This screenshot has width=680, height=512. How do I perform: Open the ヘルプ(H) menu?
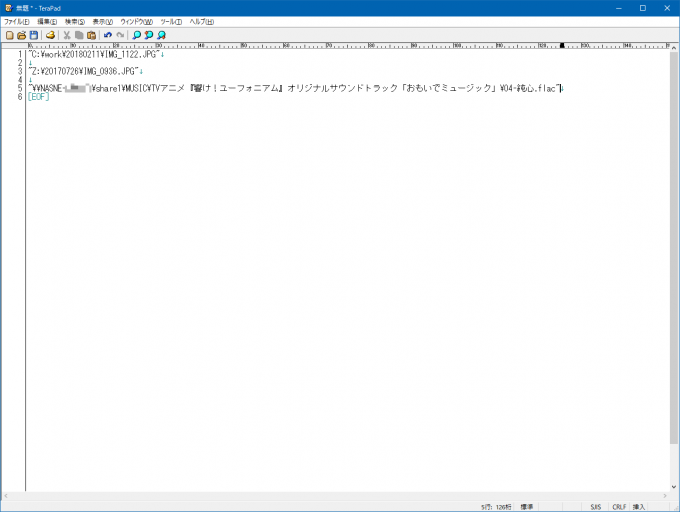click(x=202, y=22)
